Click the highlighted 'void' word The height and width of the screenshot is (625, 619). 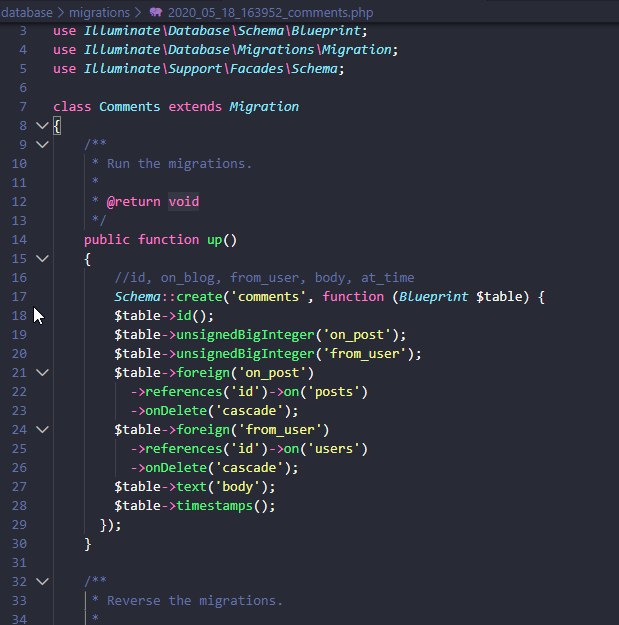183,202
